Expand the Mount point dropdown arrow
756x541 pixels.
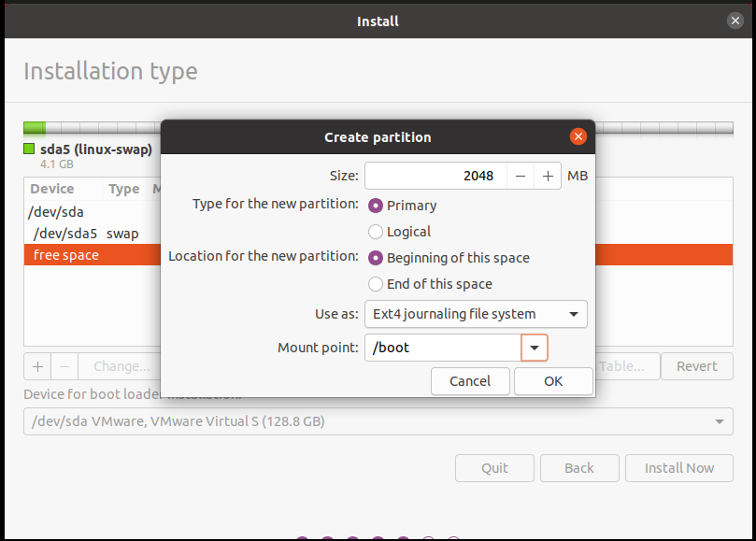point(534,348)
